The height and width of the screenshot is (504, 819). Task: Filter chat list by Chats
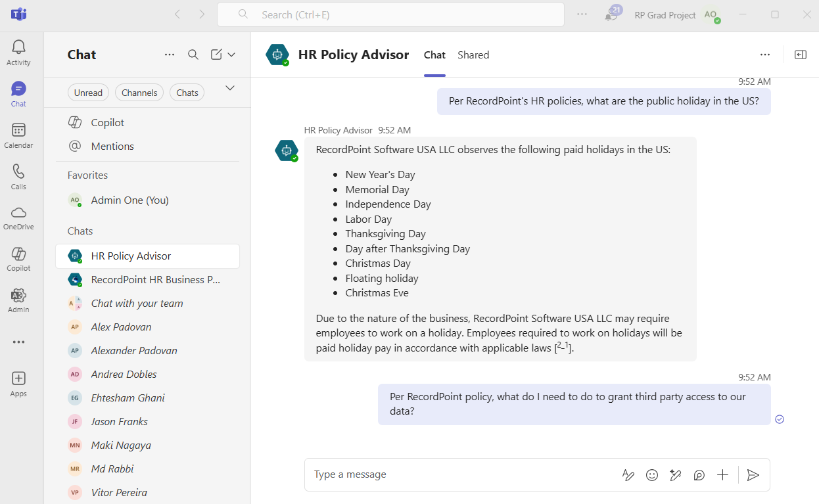187,93
